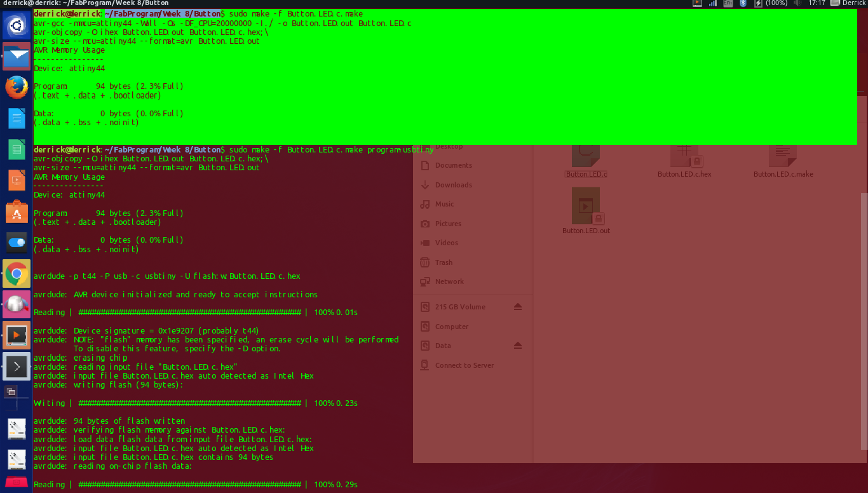Viewport: 868px width, 493px height.
Task: Open the network signal indicator in top panel
Action: coord(713,3)
